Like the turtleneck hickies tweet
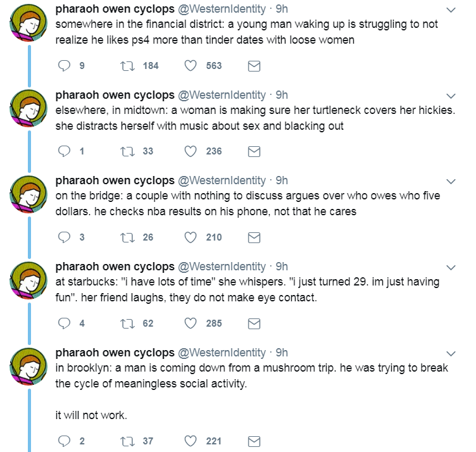The height and width of the screenshot is (452, 476). point(191,151)
